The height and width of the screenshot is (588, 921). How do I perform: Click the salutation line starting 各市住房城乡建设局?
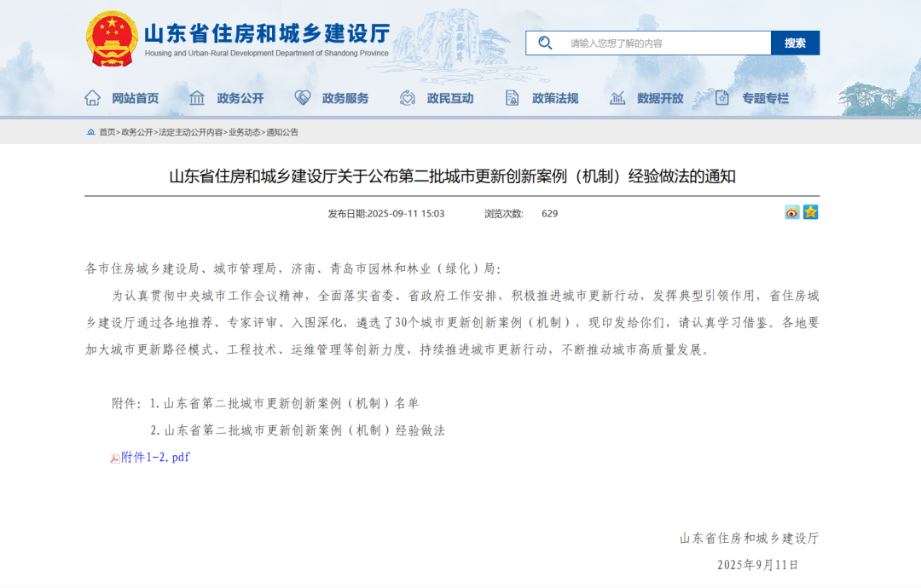293,268
